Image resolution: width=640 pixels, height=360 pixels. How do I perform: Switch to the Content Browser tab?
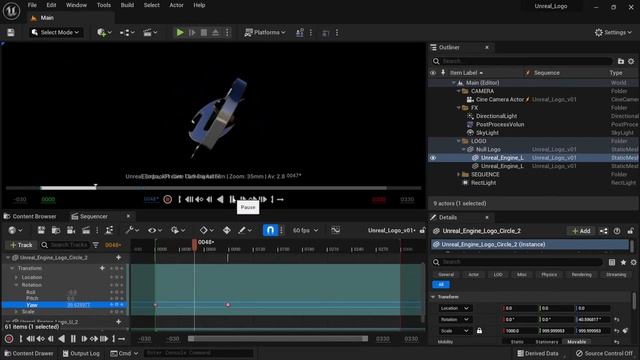[30, 216]
